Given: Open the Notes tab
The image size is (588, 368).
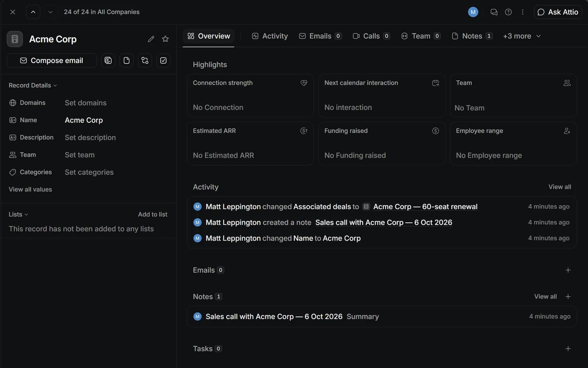Looking at the screenshot, I should point(472,36).
